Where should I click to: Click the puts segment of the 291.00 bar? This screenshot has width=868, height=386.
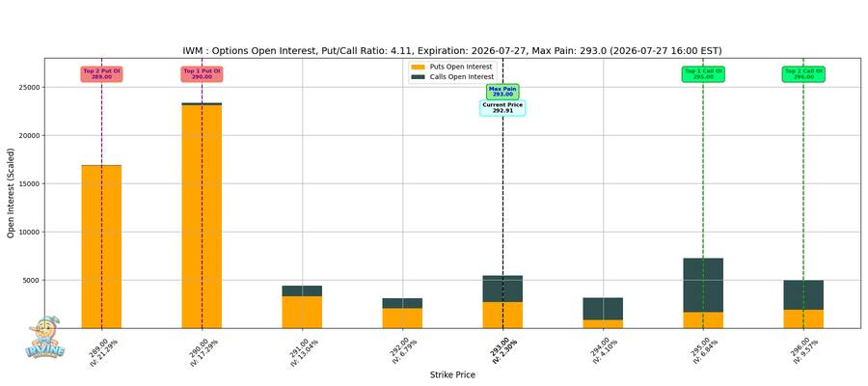[x=302, y=312]
